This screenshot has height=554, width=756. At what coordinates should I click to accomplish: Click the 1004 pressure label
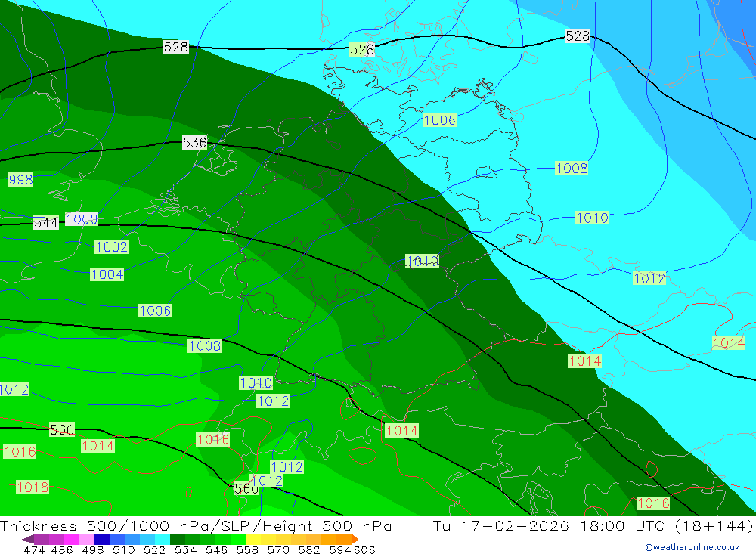[107, 274]
